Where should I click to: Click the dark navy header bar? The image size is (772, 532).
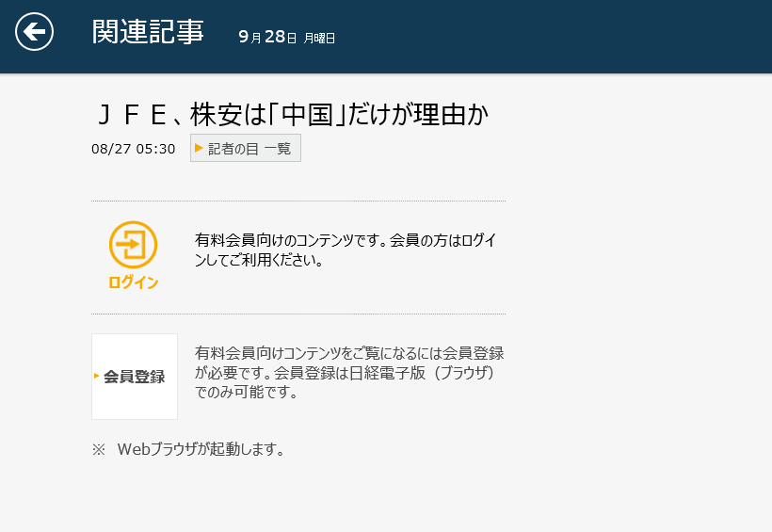[x=386, y=37]
